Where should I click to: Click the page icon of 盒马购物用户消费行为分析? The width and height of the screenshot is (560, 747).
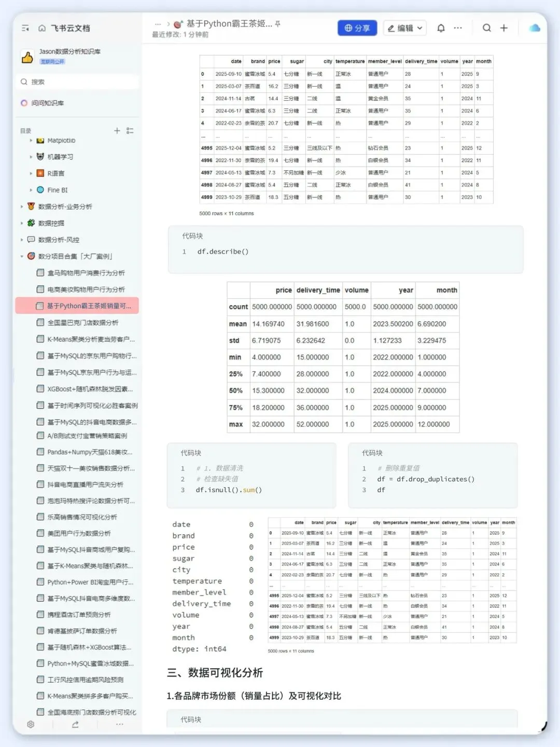click(40, 273)
